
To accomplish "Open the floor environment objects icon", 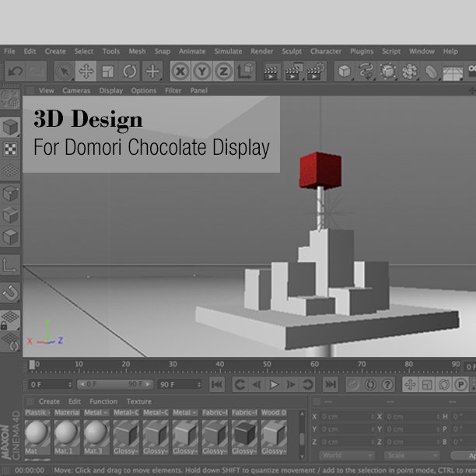I will click(x=453, y=72).
